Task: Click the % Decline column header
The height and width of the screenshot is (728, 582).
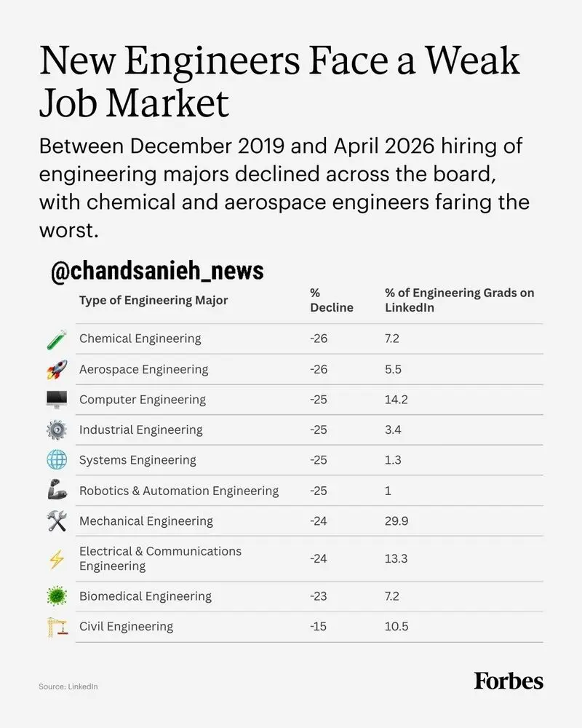Action: (x=332, y=300)
